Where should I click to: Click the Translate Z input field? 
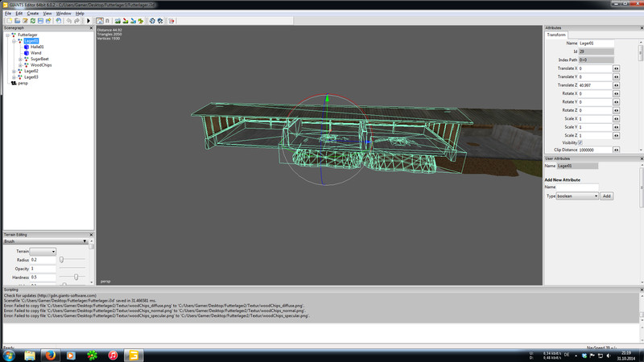click(x=595, y=85)
